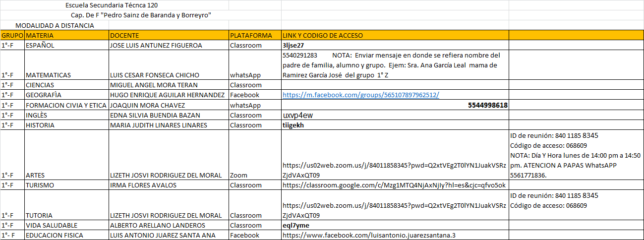Select the MODALIDAD A DISTANCIA cell
This screenshot has height=240, width=644.
click(55, 25)
